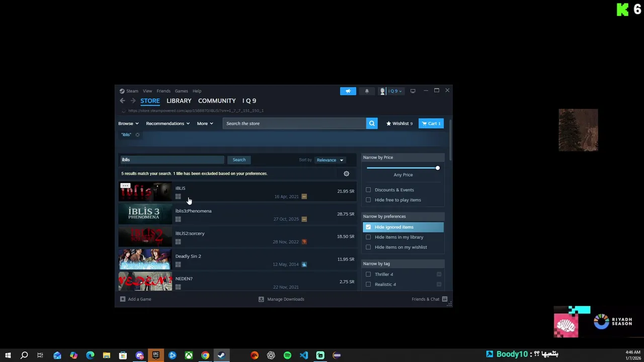This screenshot has height=362, width=644.
Task: Open the I Q 9 profile tab
Action: (249, 101)
